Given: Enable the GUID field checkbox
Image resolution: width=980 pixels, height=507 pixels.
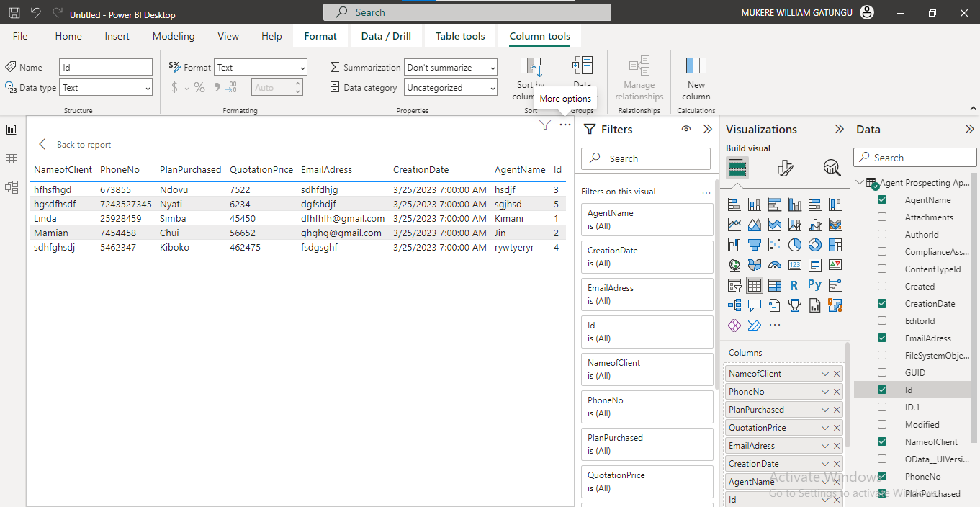Looking at the screenshot, I should (882, 373).
